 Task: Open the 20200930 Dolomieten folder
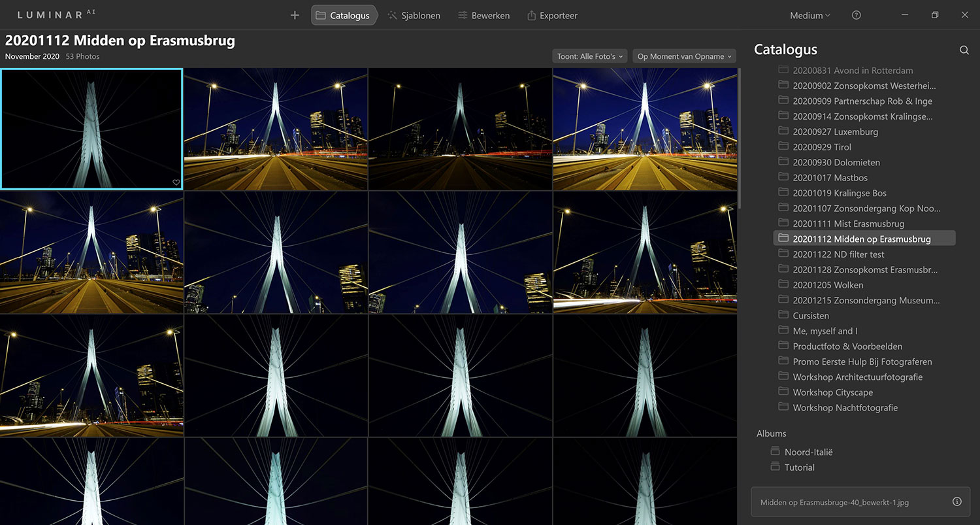(x=836, y=162)
